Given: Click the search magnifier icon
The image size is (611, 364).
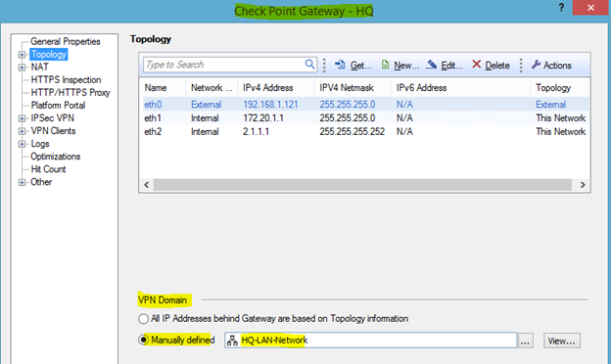Looking at the screenshot, I should (309, 65).
